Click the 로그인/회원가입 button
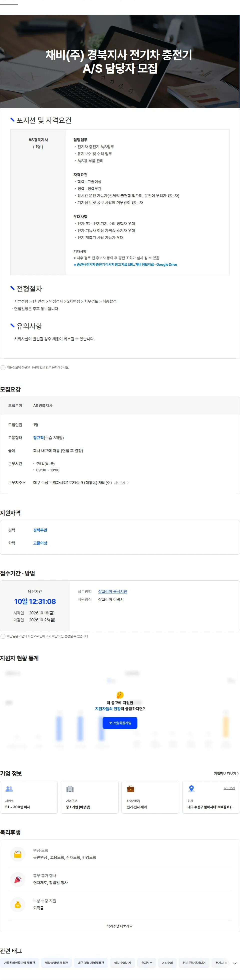 (x=119, y=723)
